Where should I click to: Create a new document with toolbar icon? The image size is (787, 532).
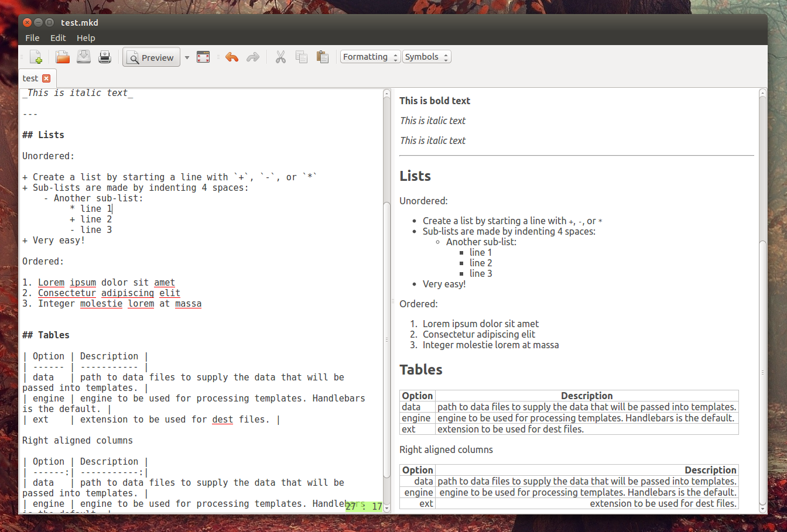[36, 57]
